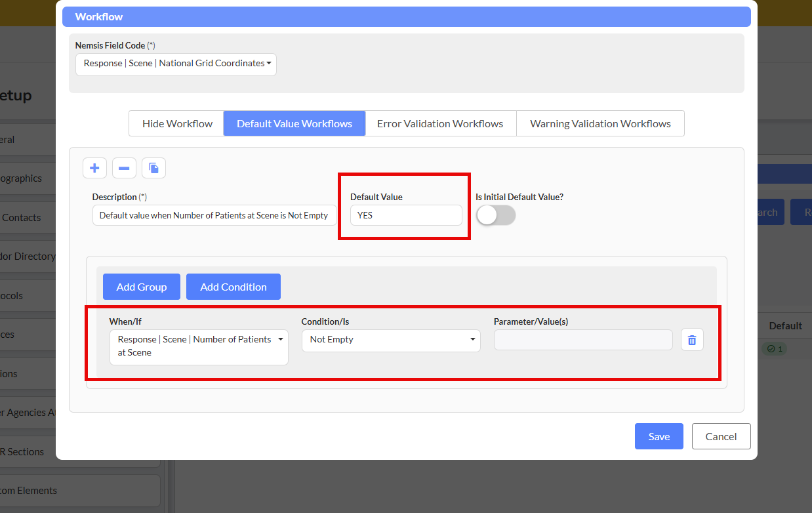The height and width of the screenshot is (513, 812).
Task: Click the Parameter/Value(s) input field
Action: [x=583, y=340]
